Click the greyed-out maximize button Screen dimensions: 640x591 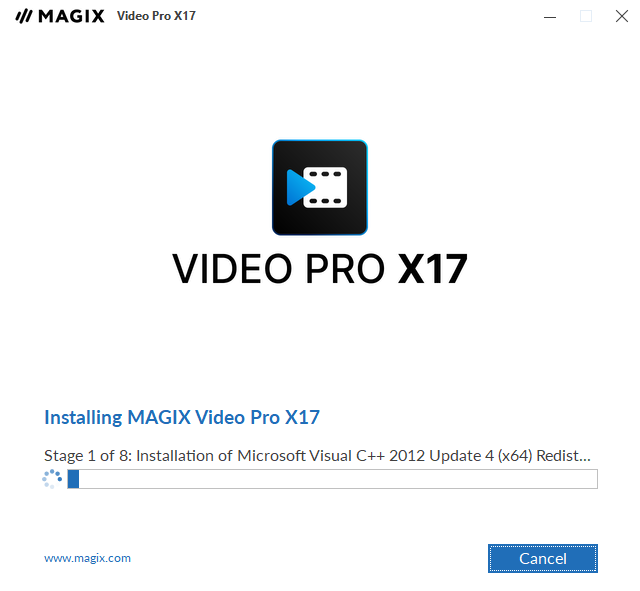click(586, 16)
